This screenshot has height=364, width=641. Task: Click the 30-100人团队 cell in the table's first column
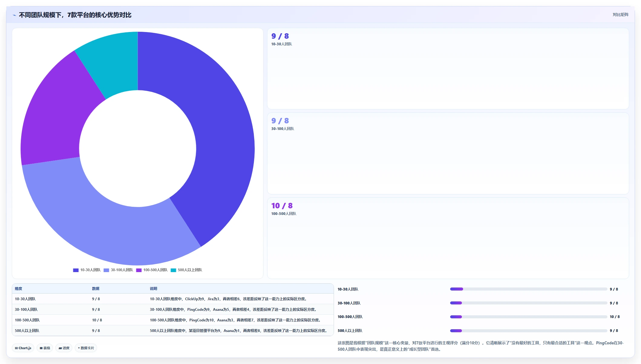click(26, 310)
